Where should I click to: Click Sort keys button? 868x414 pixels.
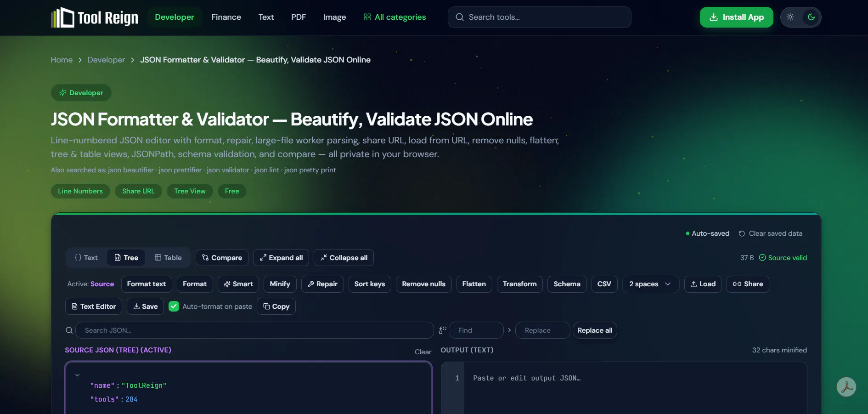click(370, 284)
